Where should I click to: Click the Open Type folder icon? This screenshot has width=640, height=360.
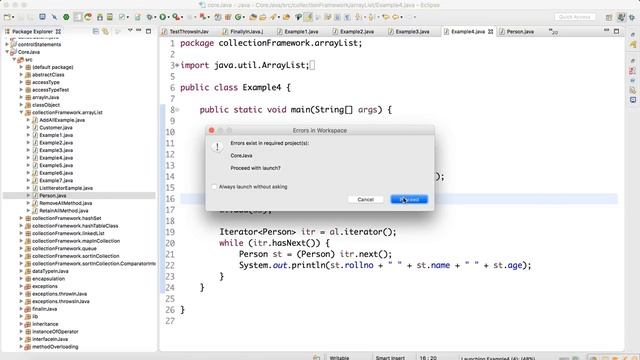[253, 17]
